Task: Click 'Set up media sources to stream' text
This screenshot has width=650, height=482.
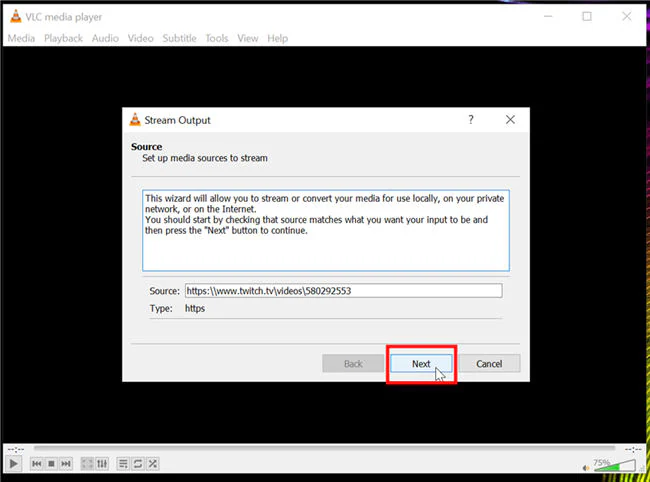Action: 205,158
